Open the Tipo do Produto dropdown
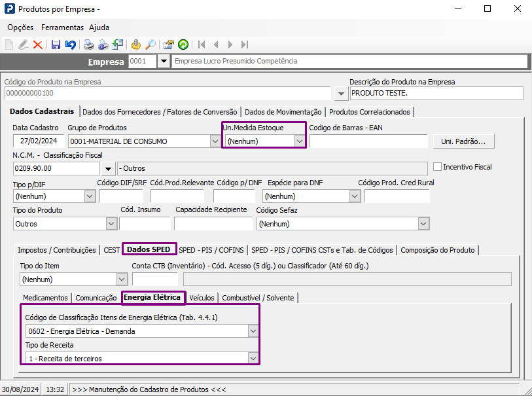The height and width of the screenshot is (396, 532). click(x=111, y=224)
